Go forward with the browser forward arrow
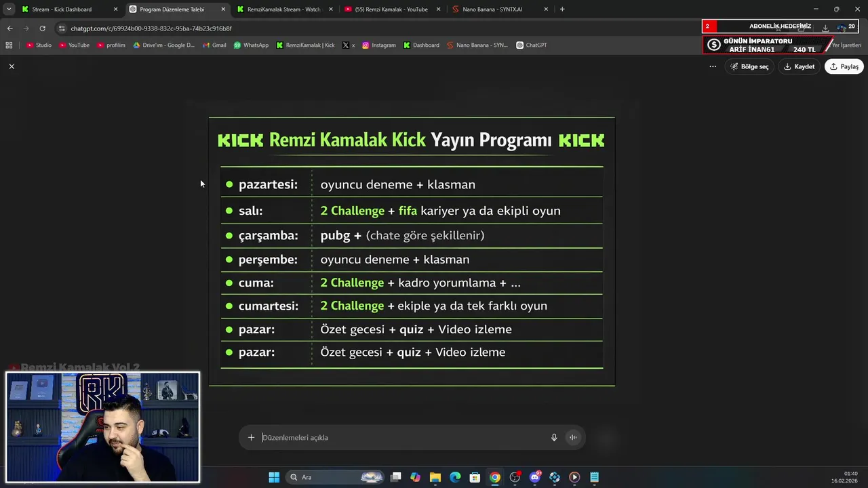 pyautogui.click(x=26, y=28)
